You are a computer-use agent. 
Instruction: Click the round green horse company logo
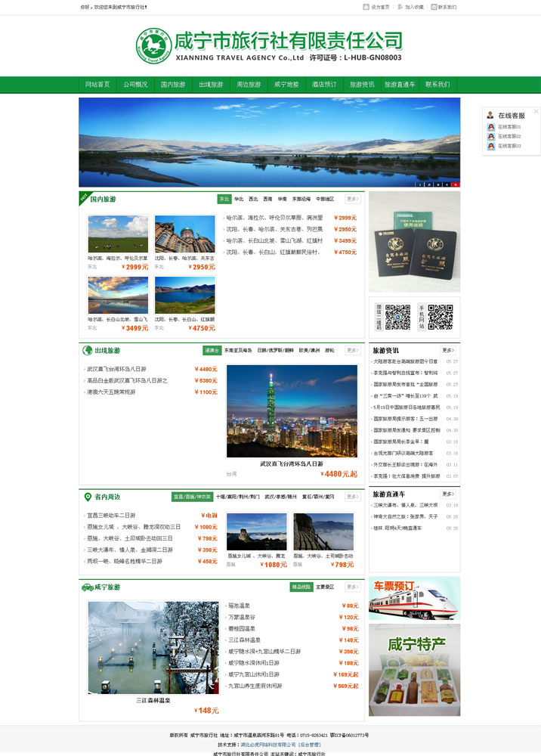[x=153, y=46]
